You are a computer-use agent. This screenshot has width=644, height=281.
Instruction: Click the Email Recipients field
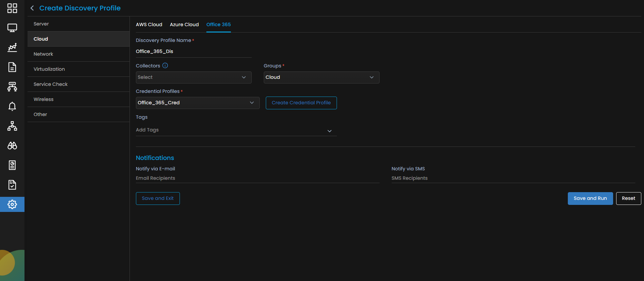pyautogui.click(x=258, y=178)
